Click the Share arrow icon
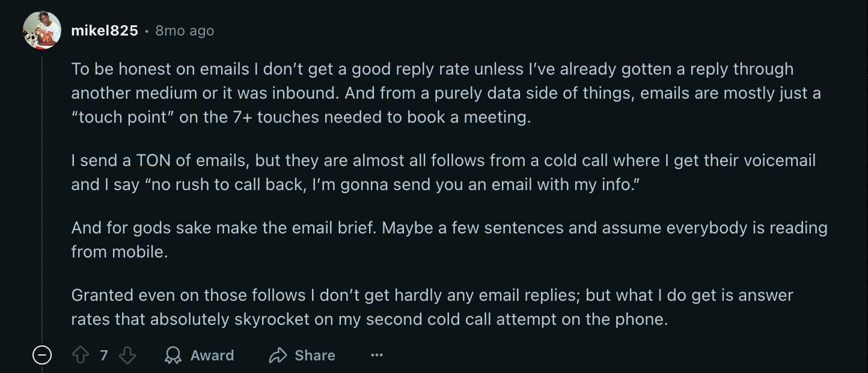The image size is (868, 373). pos(278,355)
